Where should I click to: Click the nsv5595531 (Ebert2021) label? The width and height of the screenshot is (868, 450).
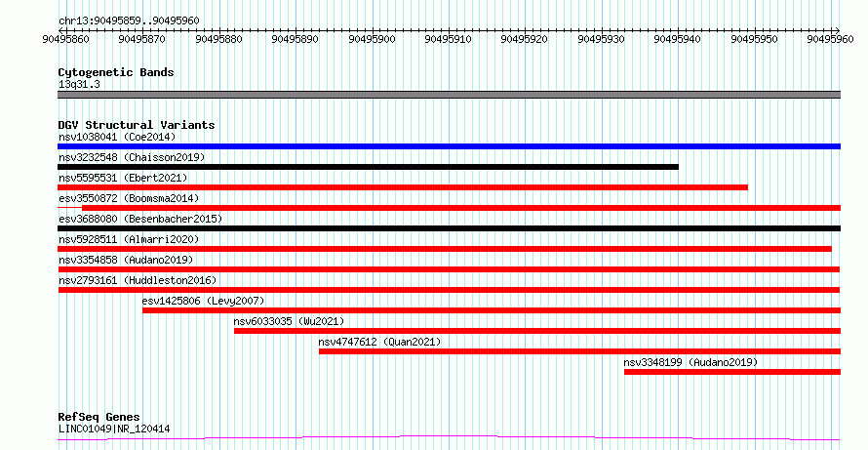(x=123, y=178)
